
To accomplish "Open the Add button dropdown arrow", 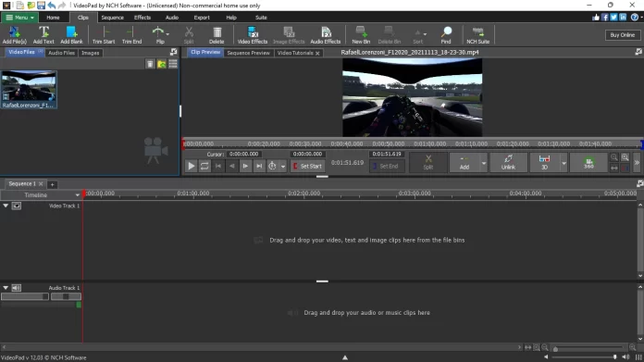I will coord(484,163).
